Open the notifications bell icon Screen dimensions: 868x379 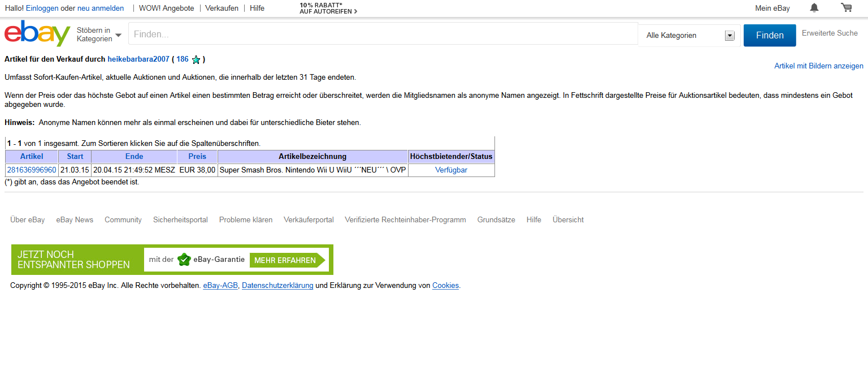814,8
